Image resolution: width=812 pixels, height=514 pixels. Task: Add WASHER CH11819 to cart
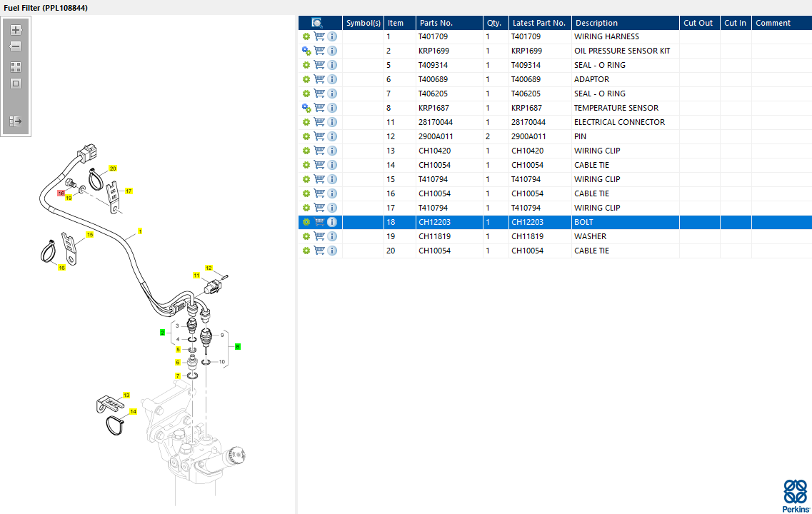click(319, 236)
